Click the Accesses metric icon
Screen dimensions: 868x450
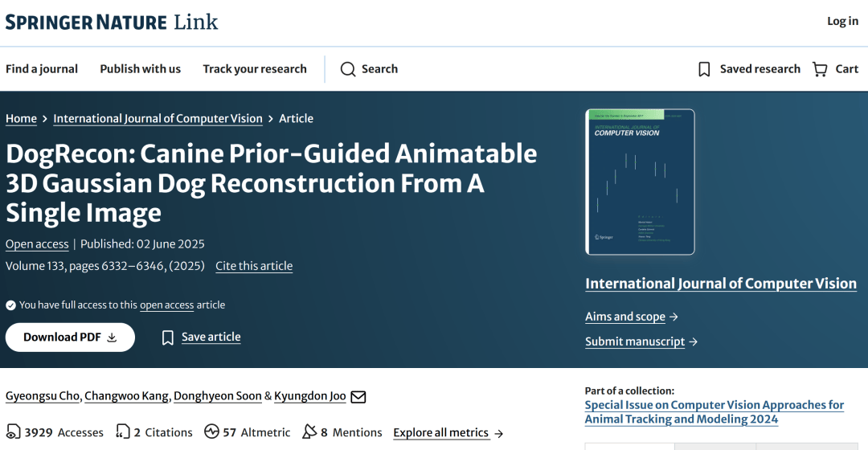(x=14, y=432)
